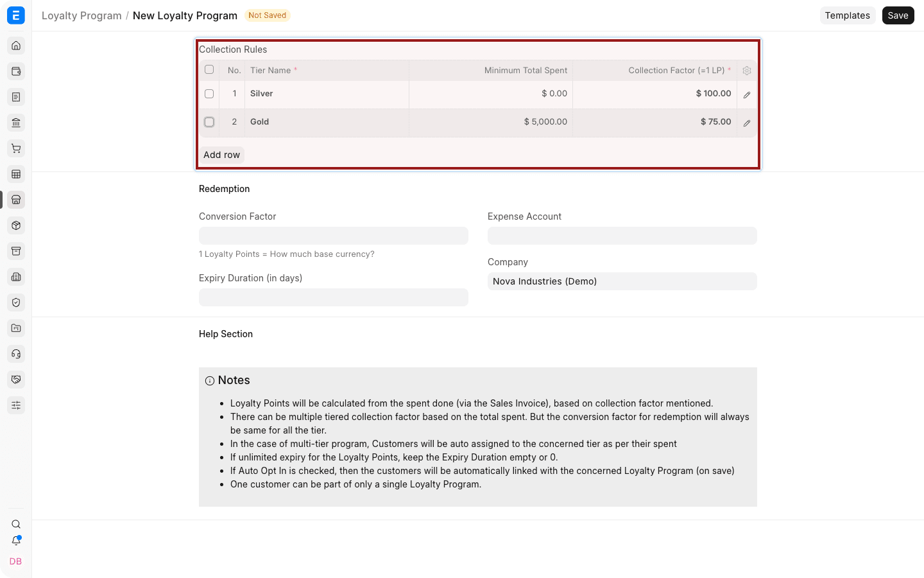Click the table grid sidebar icon
924x578 pixels.
tap(16, 174)
